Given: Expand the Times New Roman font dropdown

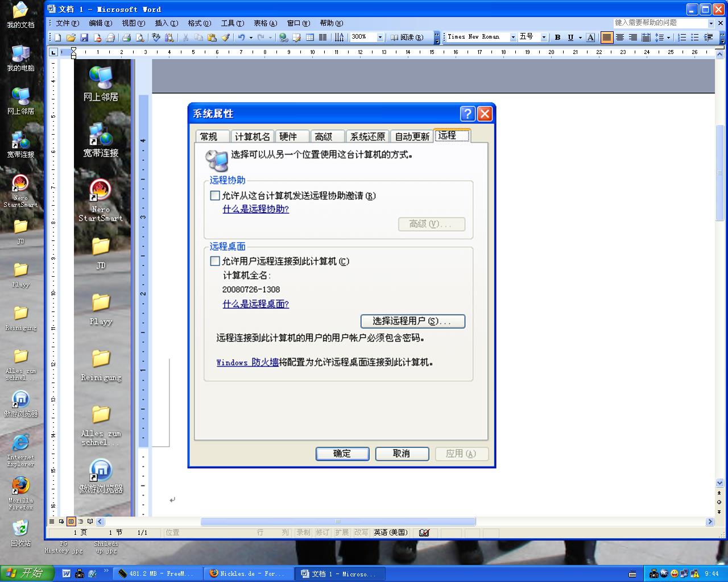Looking at the screenshot, I should tap(513, 38).
